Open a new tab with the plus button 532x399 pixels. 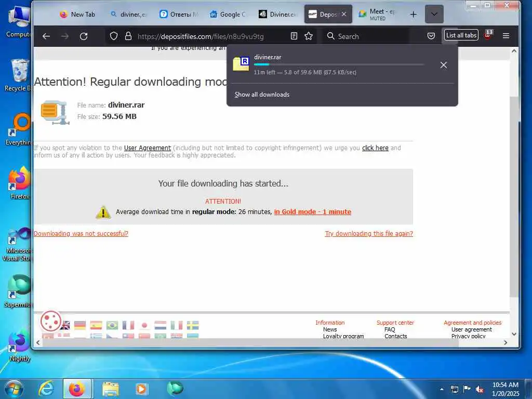click(x=413, y=14)
